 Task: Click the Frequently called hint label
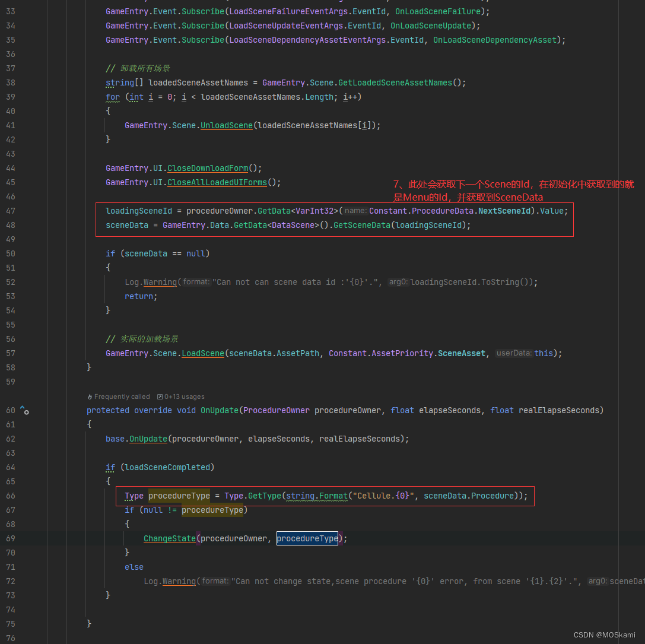122,396
